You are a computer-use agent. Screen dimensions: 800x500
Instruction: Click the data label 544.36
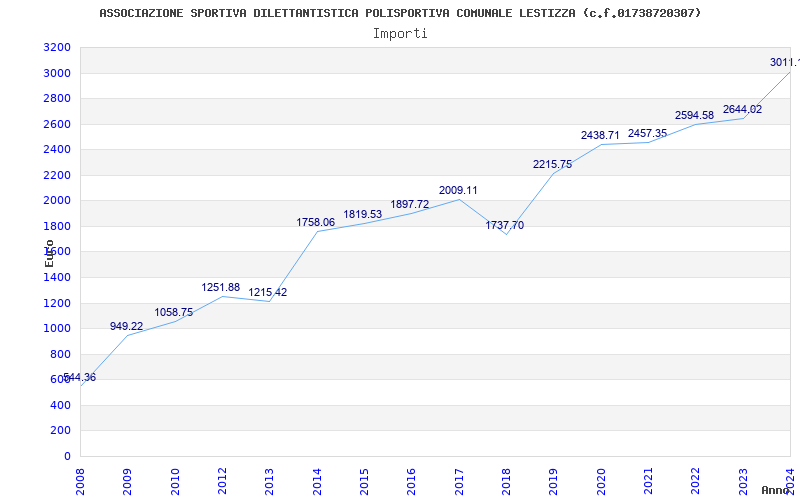click(80, 378)
